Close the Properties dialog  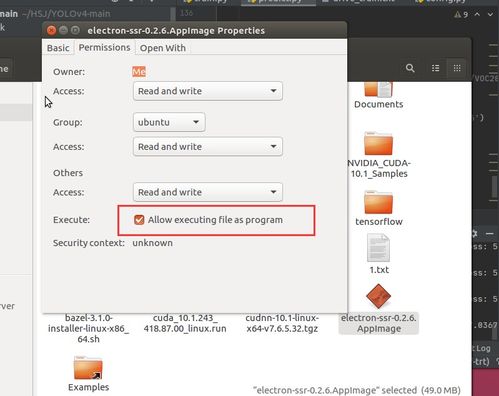51,31
